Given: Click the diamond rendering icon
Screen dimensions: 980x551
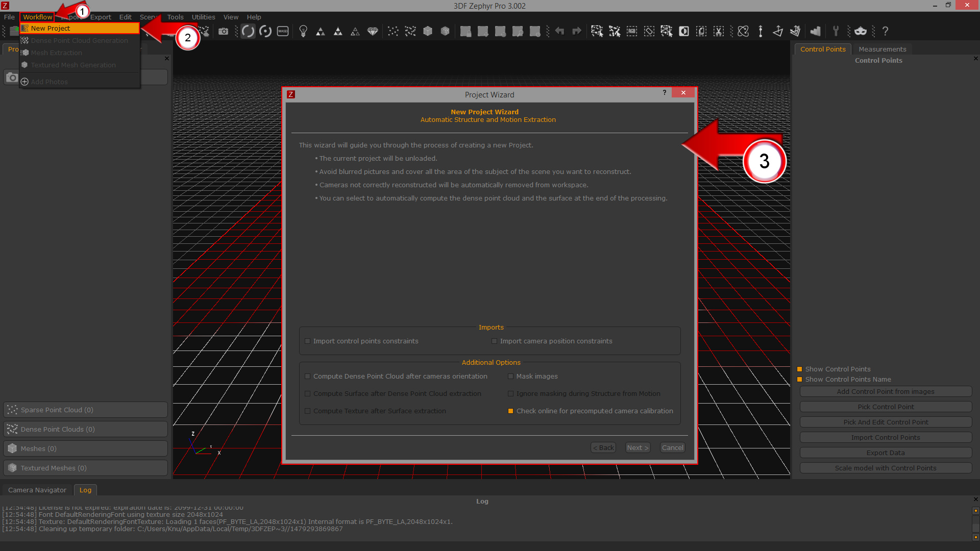Looking at the screenshot, I should pyautogui.click(x=373, y=32).
